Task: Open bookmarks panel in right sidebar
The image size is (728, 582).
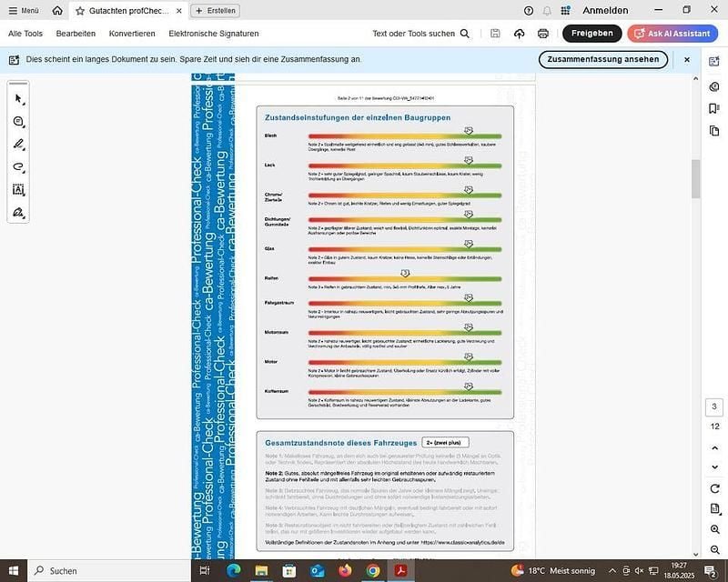Action: (715, 109)
